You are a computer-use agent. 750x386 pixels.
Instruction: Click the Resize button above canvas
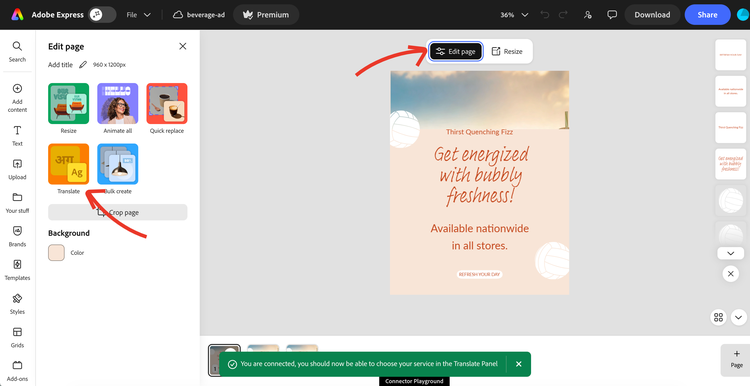tap(507, 51)
